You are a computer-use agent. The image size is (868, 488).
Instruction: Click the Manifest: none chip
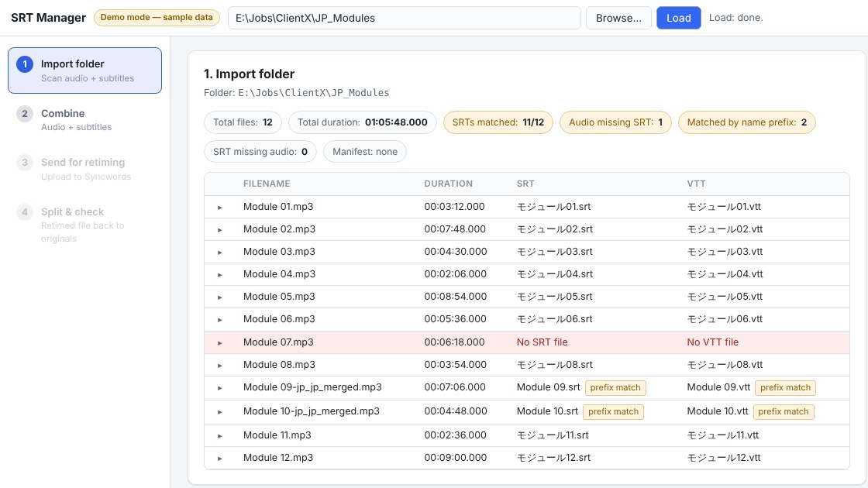point(365,152)
